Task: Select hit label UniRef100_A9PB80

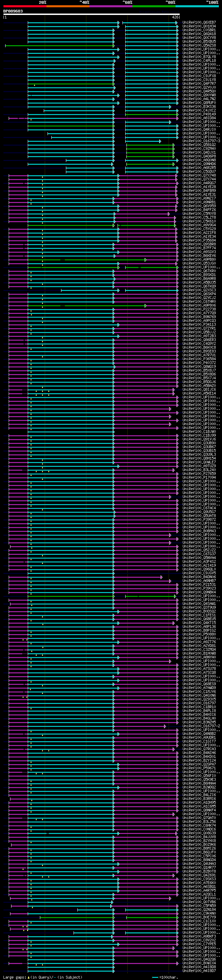Action: [x=199, y=259]
